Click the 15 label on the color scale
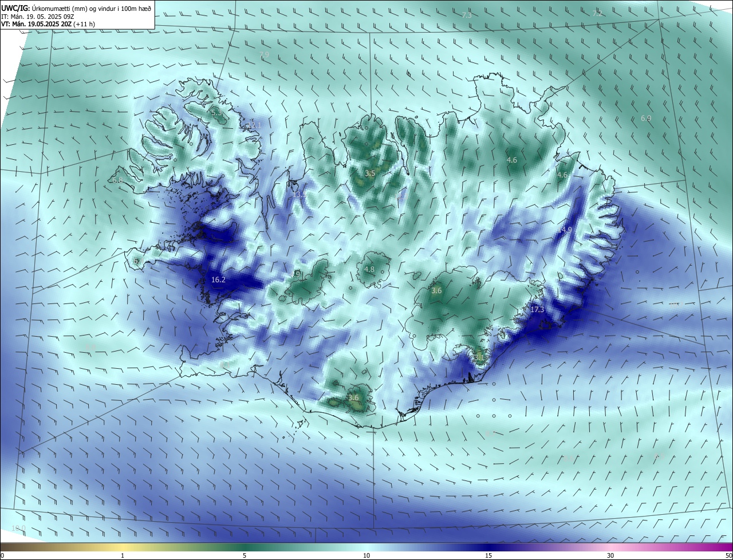Viewport: 733px width, 560px height. click(x=488, y=555)
